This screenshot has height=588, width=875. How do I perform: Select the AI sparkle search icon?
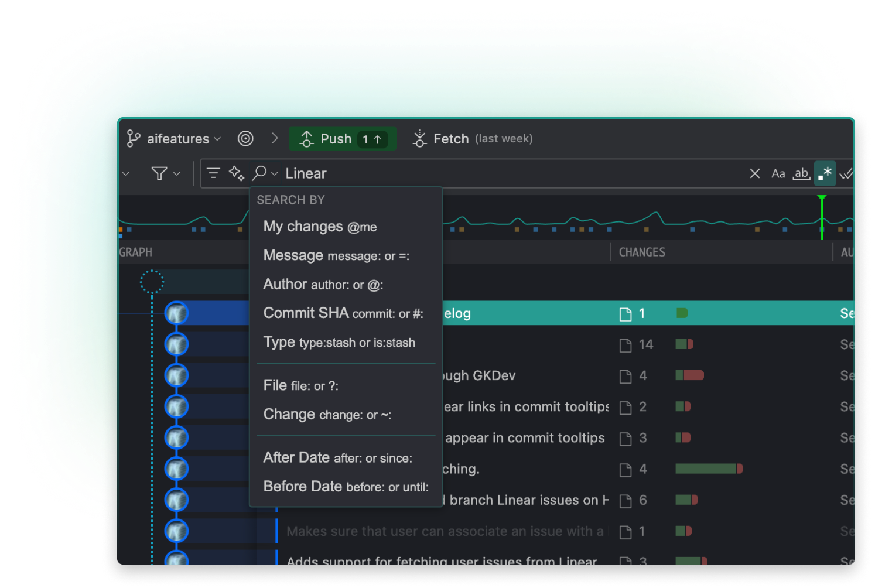pos(237,173)
